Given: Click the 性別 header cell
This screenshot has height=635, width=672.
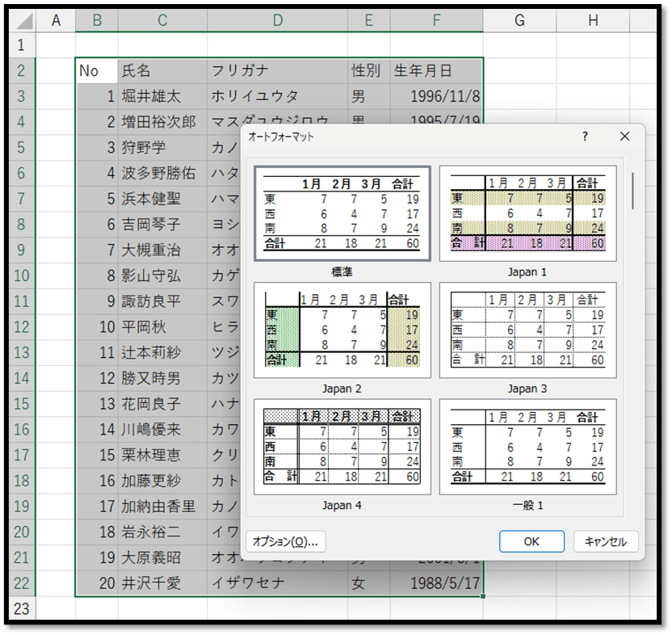Looking at the screenshot, I should 369,71.
